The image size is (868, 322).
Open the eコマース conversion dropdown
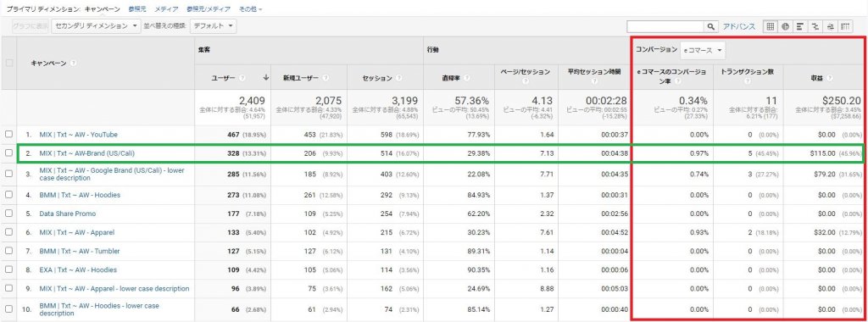(x=703, y=50)
